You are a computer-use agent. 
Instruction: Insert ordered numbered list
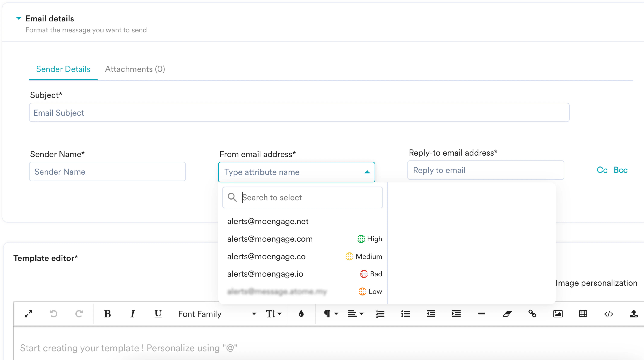click(380, 314)
